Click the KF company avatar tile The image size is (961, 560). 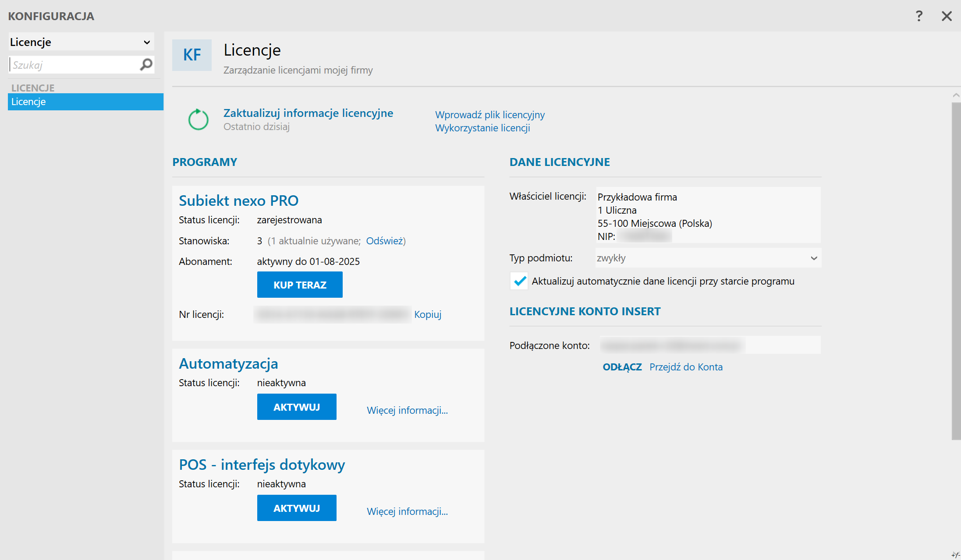192,55
